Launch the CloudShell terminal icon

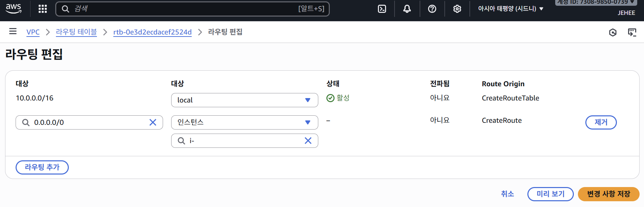coord(382,9)
